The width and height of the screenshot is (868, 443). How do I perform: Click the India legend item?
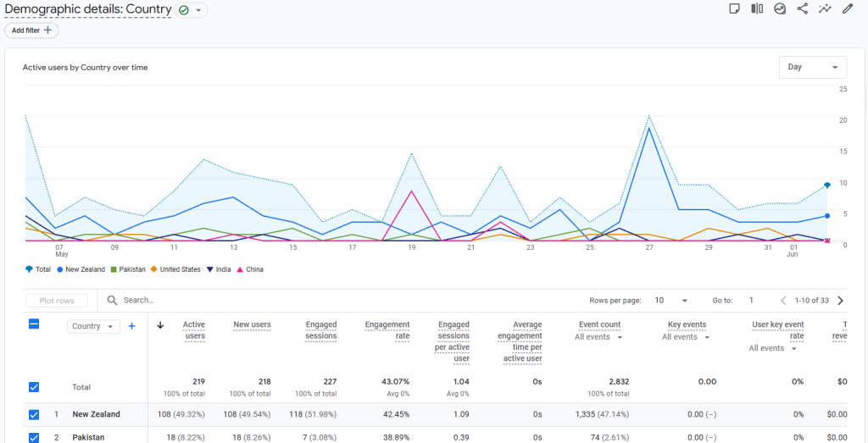tap(218, 269)
